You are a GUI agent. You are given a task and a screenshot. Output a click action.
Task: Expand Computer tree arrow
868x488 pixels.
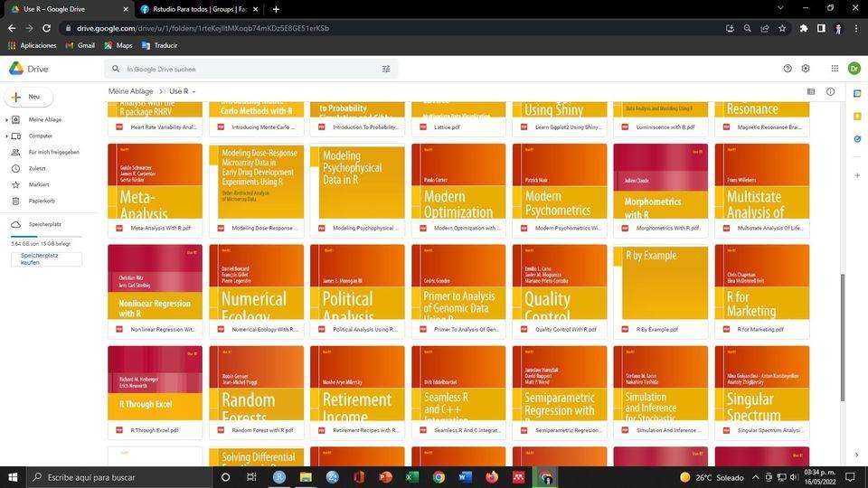pyautogui.click(x=6, y=136)
